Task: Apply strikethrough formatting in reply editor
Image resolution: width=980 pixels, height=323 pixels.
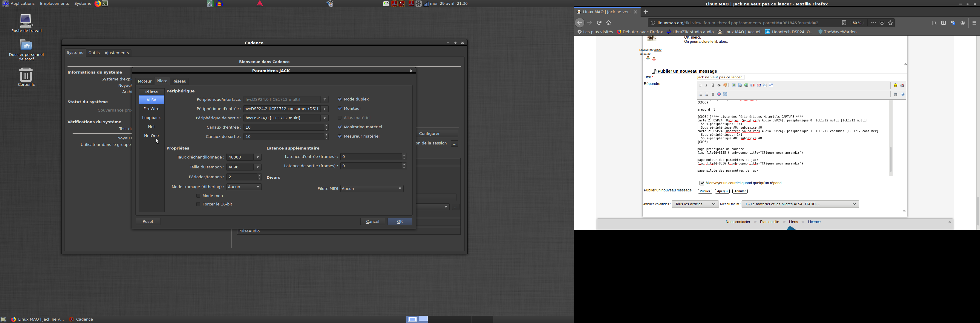Action: (719, 85)
